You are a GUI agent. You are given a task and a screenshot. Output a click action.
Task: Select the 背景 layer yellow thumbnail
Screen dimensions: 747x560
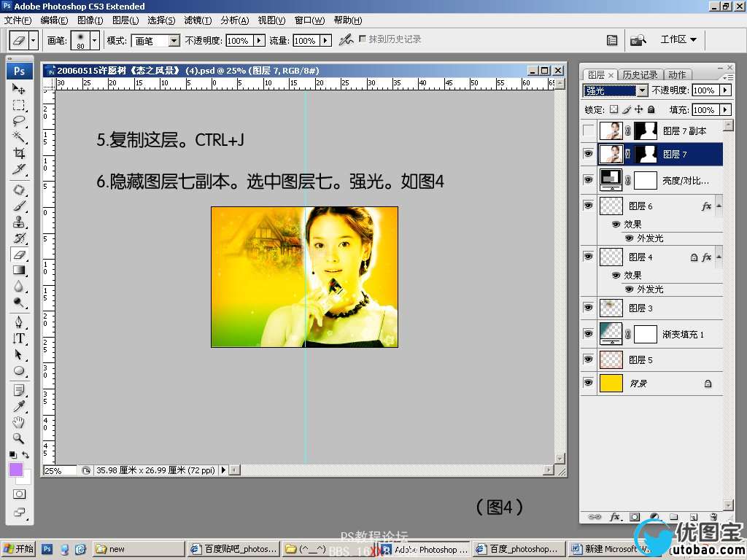(x=611, y=383)
